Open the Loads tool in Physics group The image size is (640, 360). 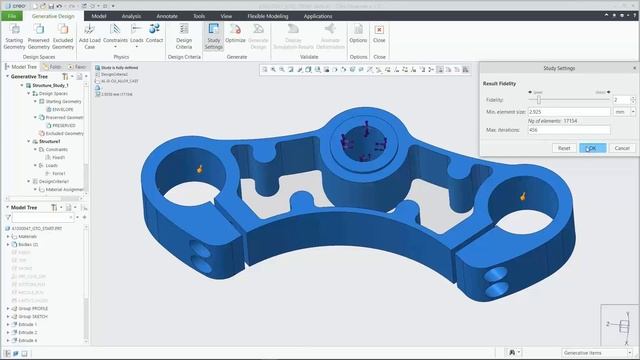pyautogui.click(x=136, y=36)
